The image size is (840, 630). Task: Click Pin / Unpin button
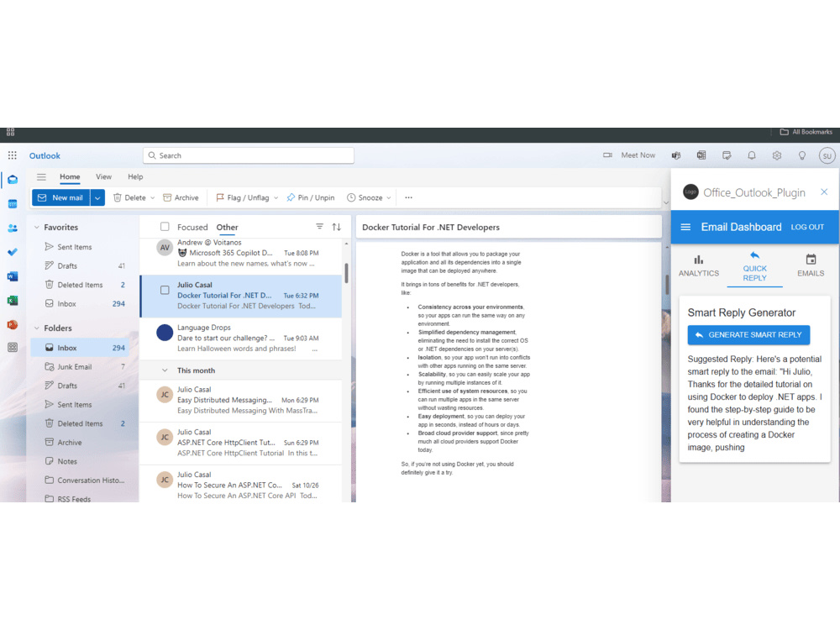coord(310,197)
